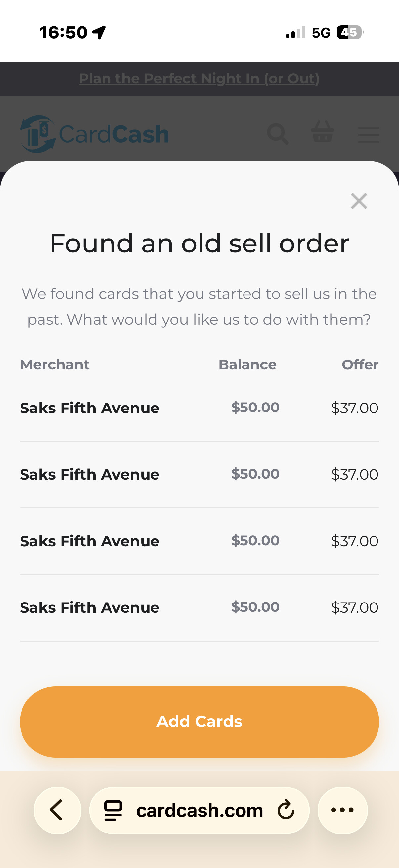Image resolution: width=399 pixels, height=868 pixels.
Task: Open the hamburger menu icon
Action: click(368, 135)
